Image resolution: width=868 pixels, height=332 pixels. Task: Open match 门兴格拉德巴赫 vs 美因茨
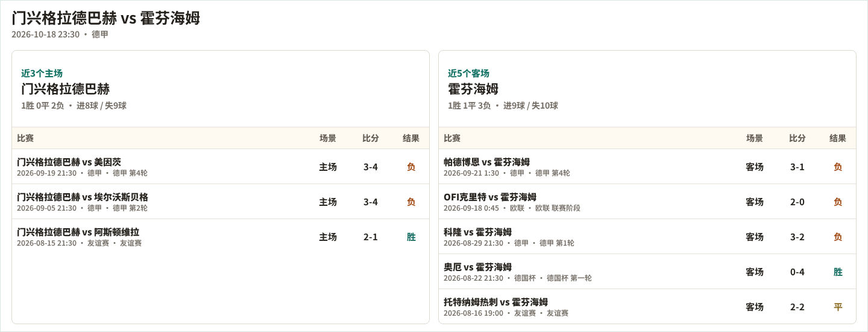coord(69,162)
